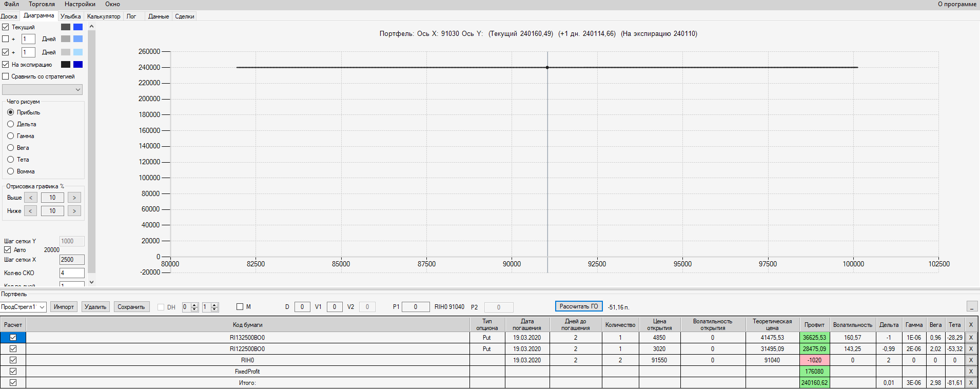
Task: Select the Вега radio button
Action: (10, 148)
